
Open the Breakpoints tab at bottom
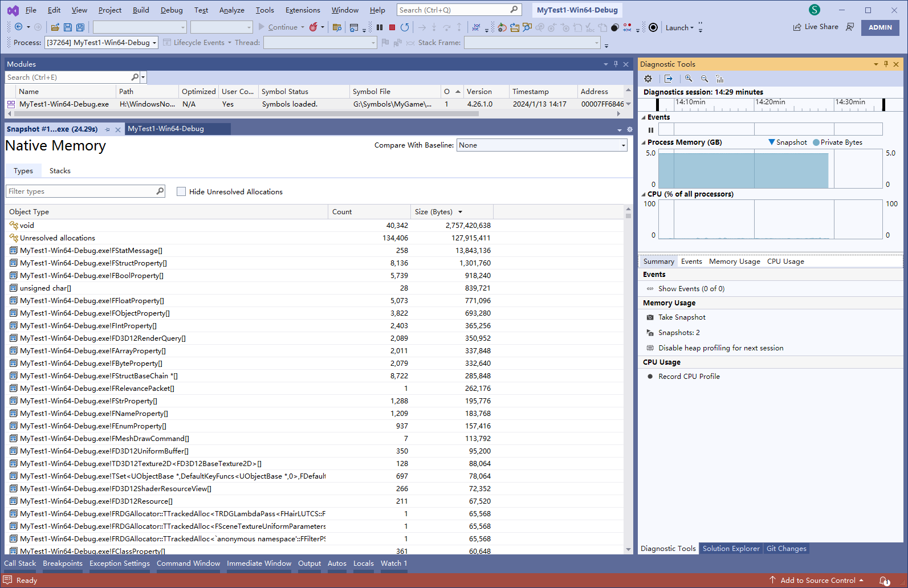point(63,563)
